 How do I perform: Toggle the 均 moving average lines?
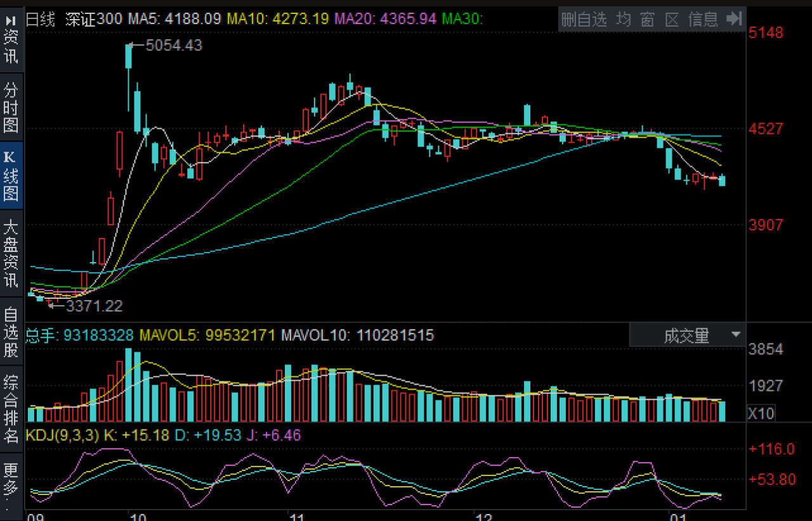pos(624,20)
